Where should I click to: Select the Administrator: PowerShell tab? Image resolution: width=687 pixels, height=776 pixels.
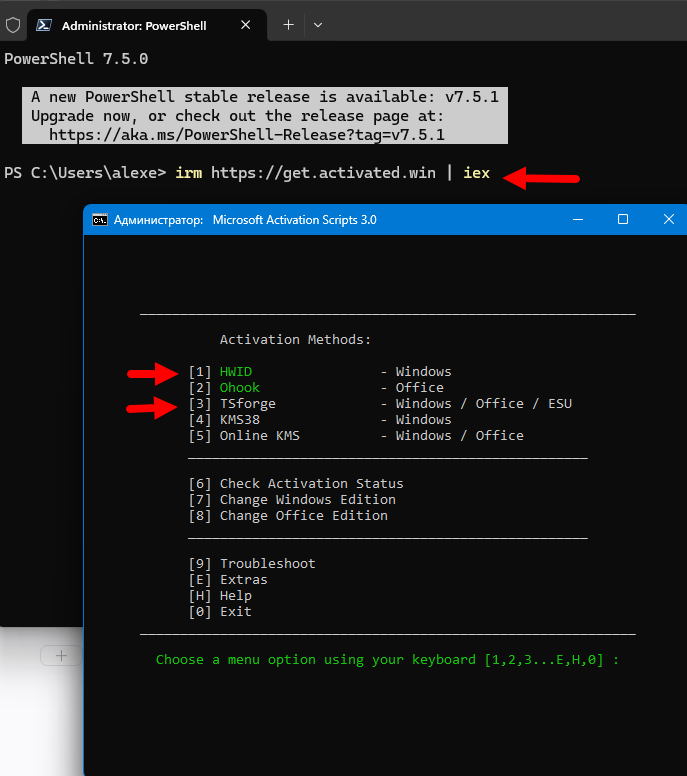(133, 25)
